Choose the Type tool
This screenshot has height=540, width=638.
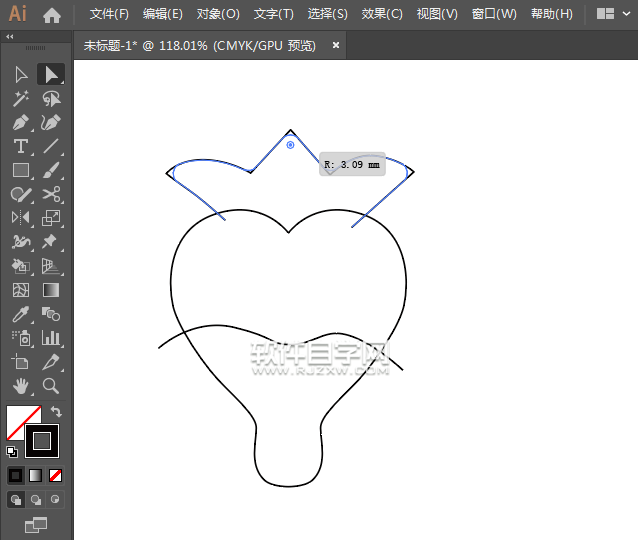[x=20, y=146]
